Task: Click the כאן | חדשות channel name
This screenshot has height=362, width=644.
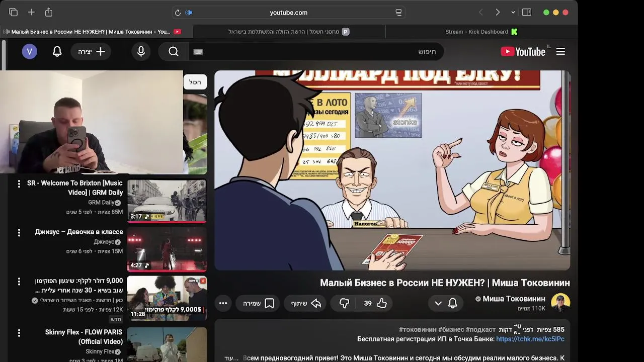Action: [82, 300]
